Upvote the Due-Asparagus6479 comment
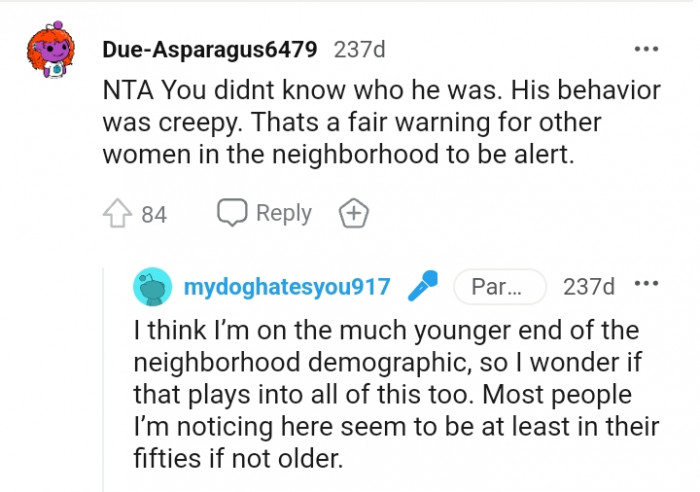This screenshot has width=700, height=492. pos(118,213)
